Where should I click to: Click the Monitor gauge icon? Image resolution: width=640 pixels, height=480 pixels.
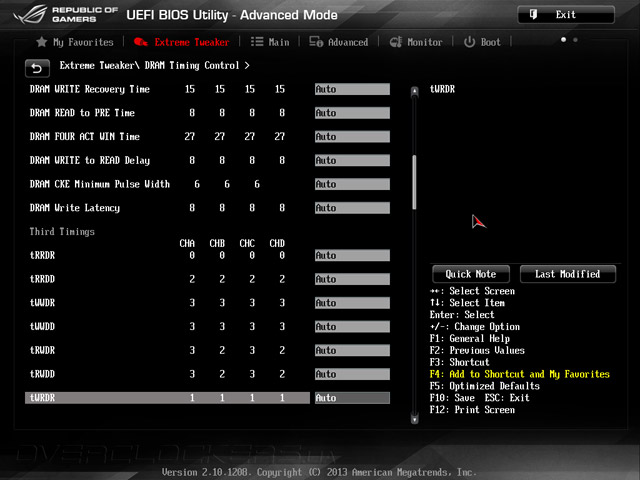coord(396,42)
